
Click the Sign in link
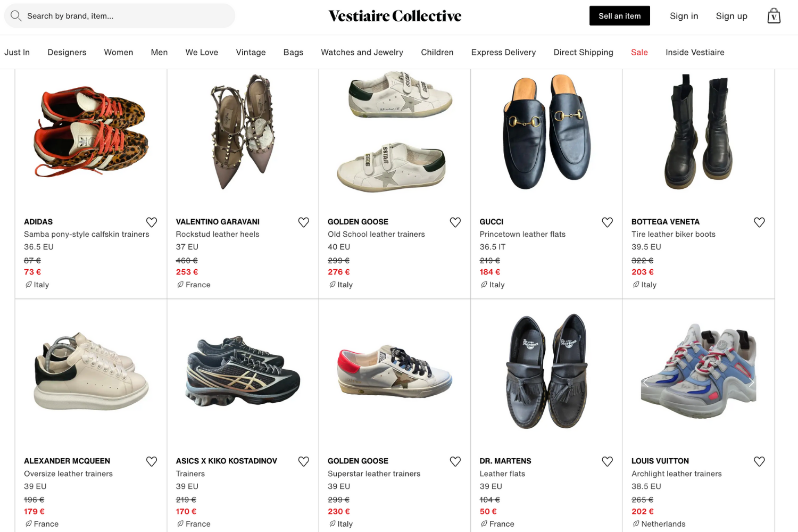tap(684, 15)
